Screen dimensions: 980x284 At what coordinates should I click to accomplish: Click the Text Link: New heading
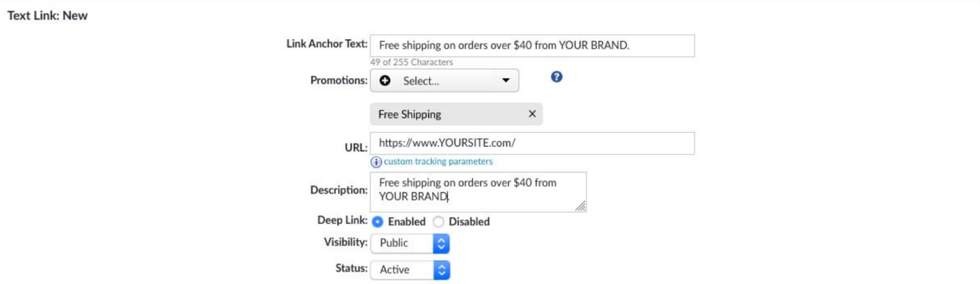(47, 15)
